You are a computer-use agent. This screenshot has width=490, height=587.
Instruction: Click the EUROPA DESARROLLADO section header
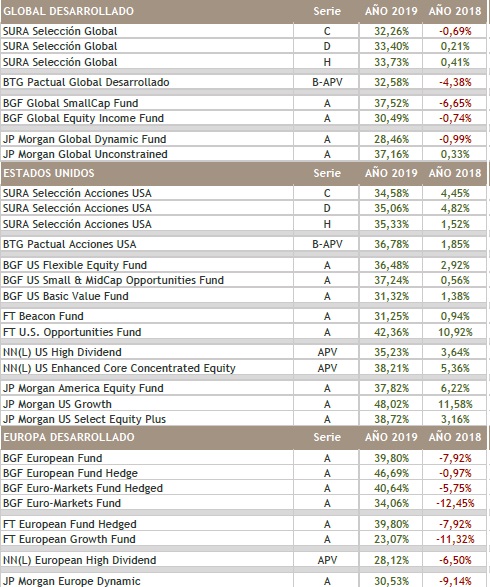(x=69, y=437)
